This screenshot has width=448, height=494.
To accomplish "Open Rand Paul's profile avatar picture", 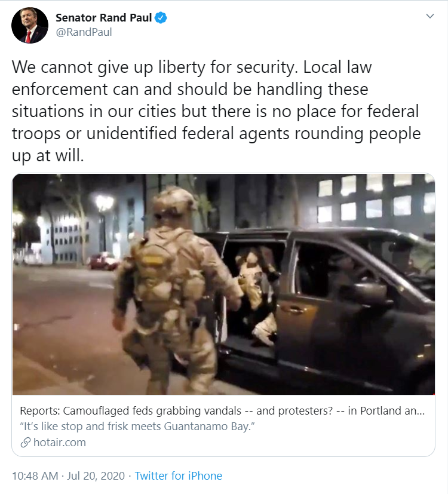I will pos(30,25).
